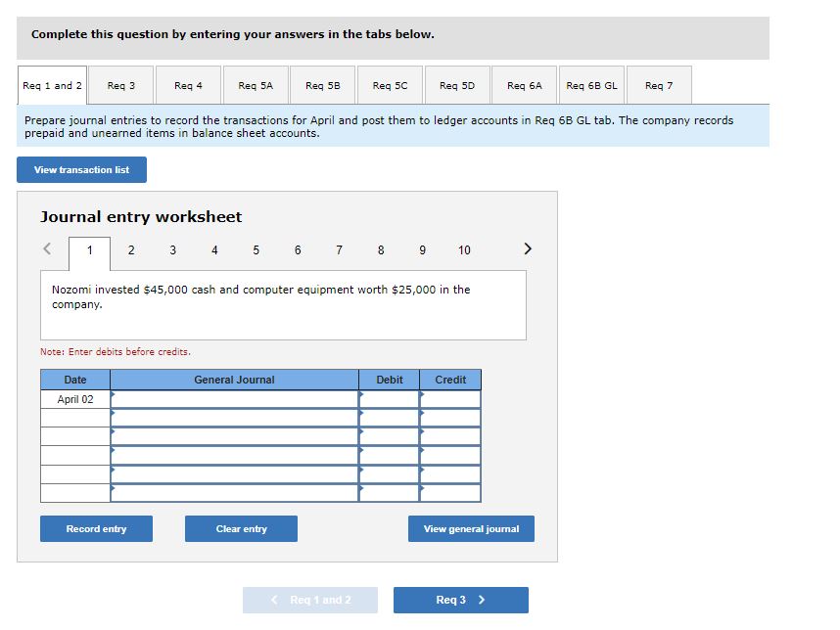The width and height of the screenshot is (840, 630).
Task: Open General Journal dropdown in third row
Action: (234, 436)
